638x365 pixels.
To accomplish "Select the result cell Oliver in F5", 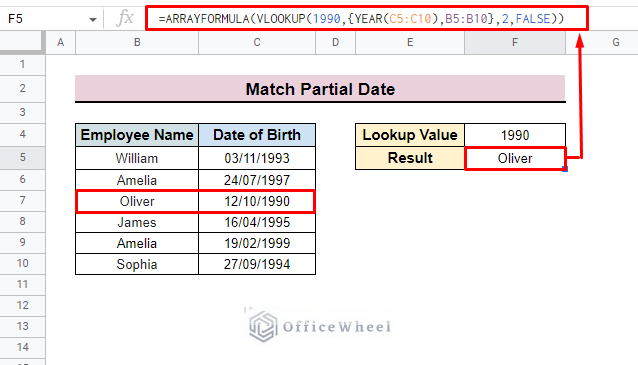I will pos(515,158).
